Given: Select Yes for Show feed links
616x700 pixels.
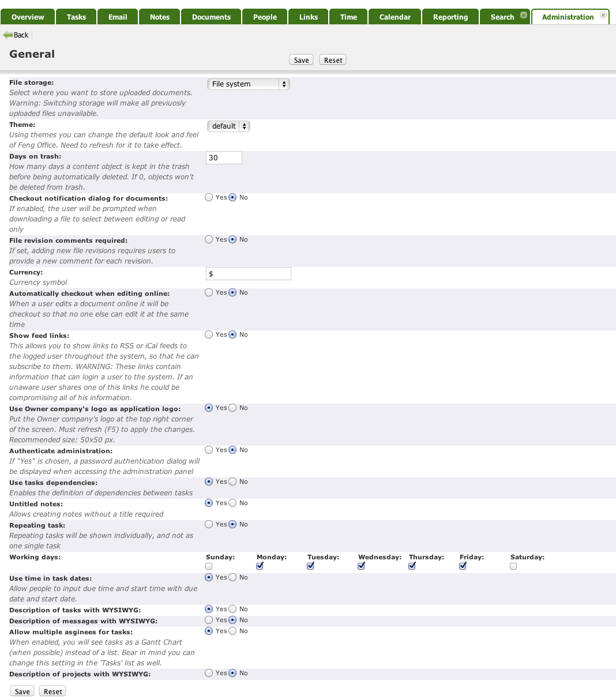Looking at the screenshot, I should coord(209,334).
